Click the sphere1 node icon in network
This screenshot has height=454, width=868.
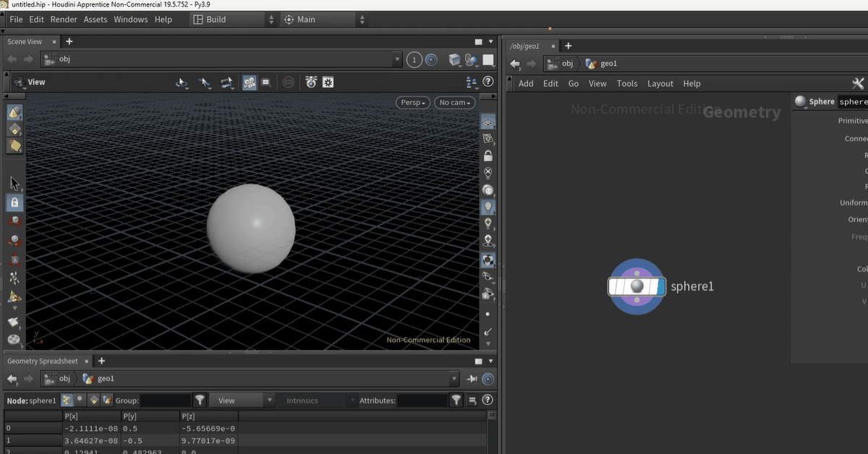click(x=637, y=287)
